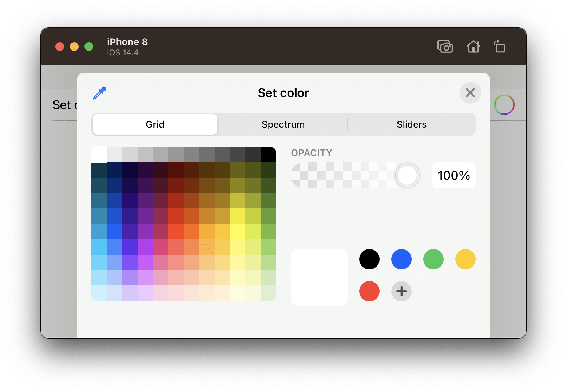Select the red saved color swatch

click(369, 291)
